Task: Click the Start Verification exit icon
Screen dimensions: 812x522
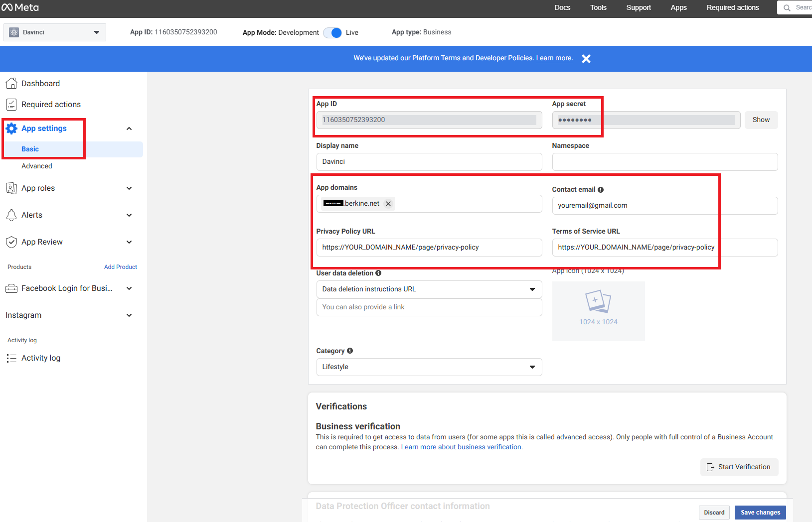Action: (710, 467)
